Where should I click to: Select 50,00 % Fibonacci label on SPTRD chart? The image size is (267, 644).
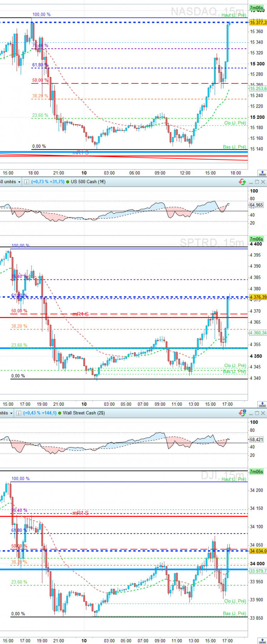point(19,311)
